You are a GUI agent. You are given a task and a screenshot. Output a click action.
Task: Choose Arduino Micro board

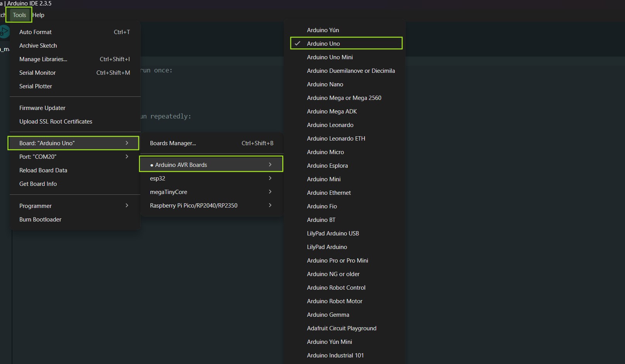tap(345, 152)
